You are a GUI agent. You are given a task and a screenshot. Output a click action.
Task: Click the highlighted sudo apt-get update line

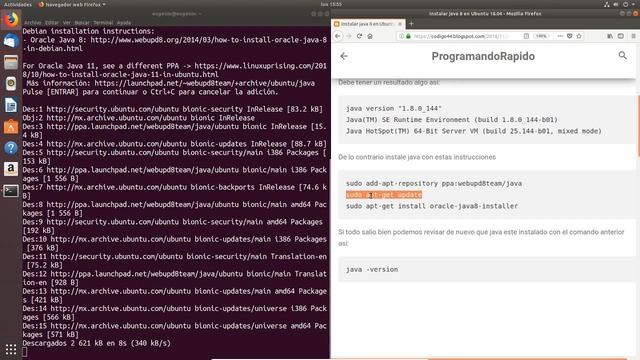[384, 195]
